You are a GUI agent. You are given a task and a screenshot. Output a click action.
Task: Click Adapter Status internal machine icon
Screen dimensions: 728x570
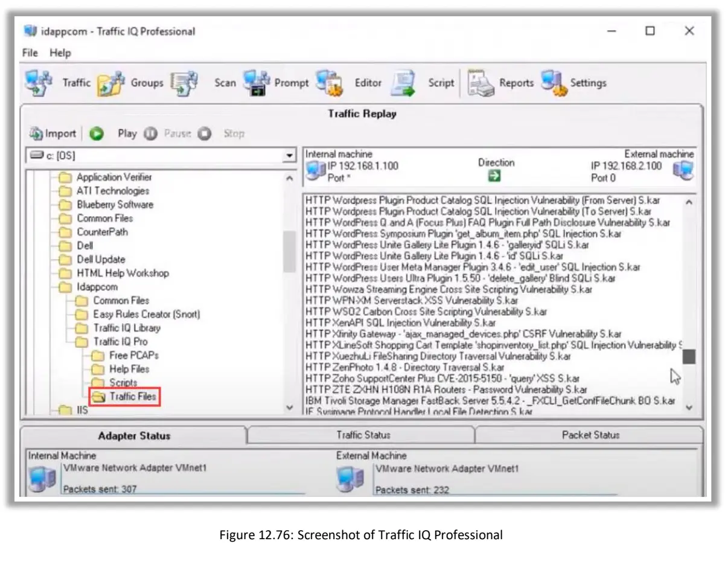(43, 479)
